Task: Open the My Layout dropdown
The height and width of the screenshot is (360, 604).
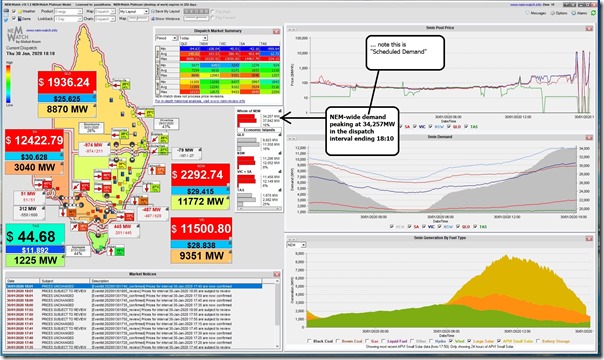Action: coord(134,12)
